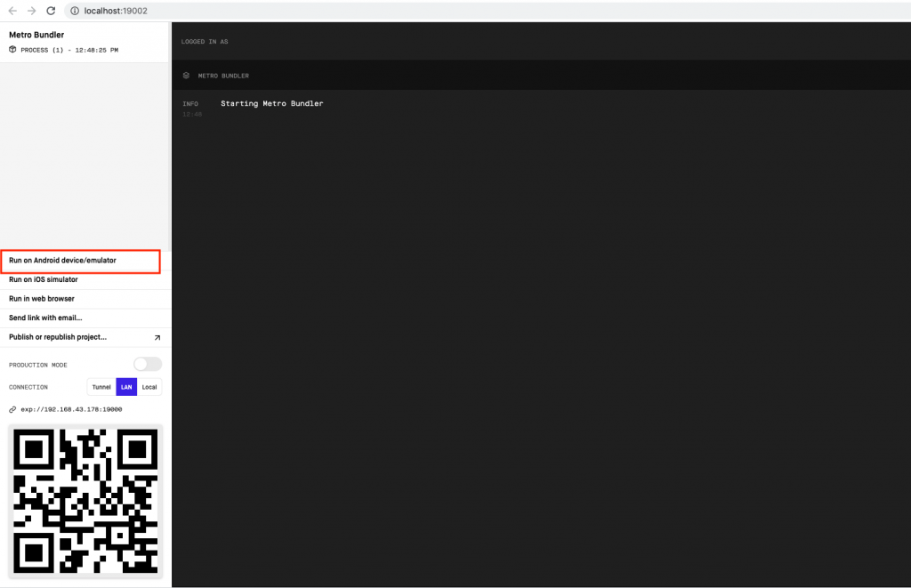
Task: Select the process cube icon under Metro Bundler
Action: point(12,50)
